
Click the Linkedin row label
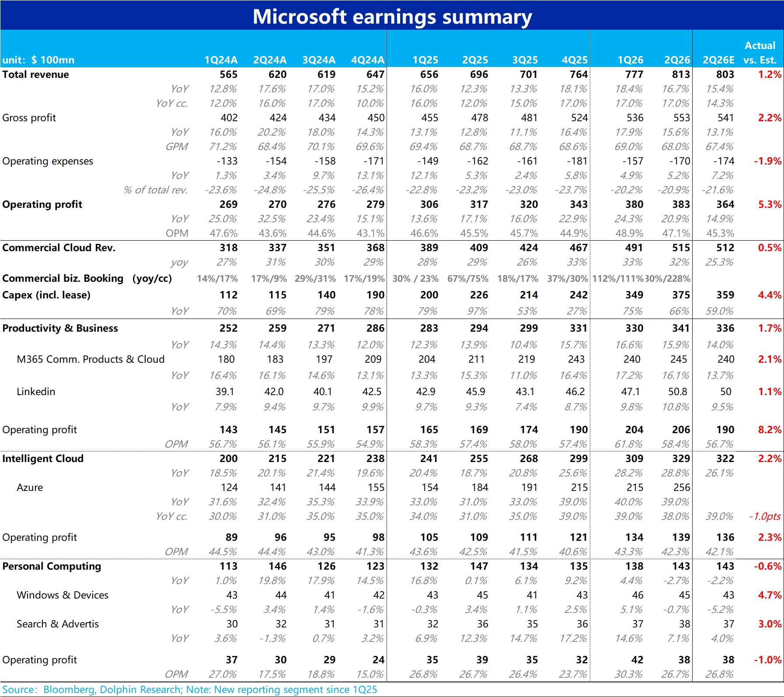click(x=36, y=392)
